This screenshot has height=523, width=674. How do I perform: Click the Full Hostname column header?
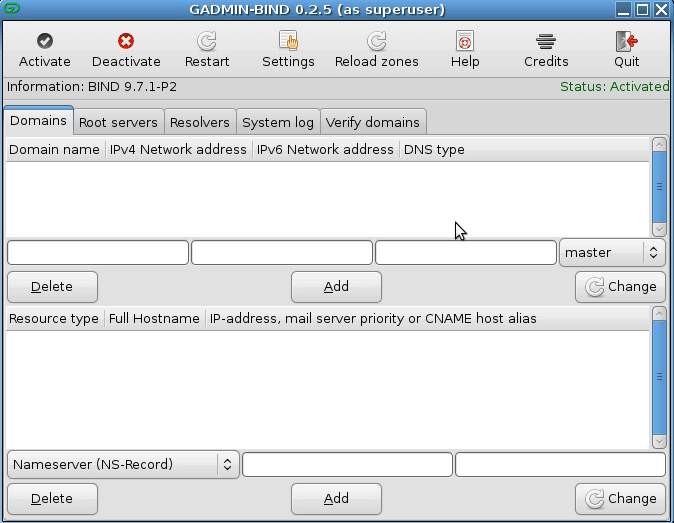click(x=154, y=318)
